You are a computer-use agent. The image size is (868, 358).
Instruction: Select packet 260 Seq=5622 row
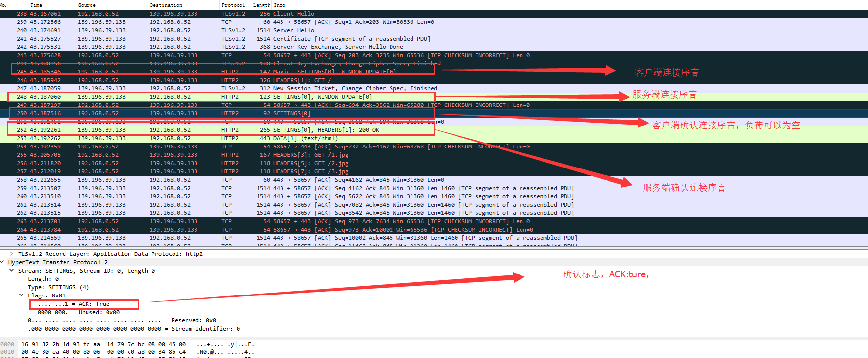tap(434, 196)
